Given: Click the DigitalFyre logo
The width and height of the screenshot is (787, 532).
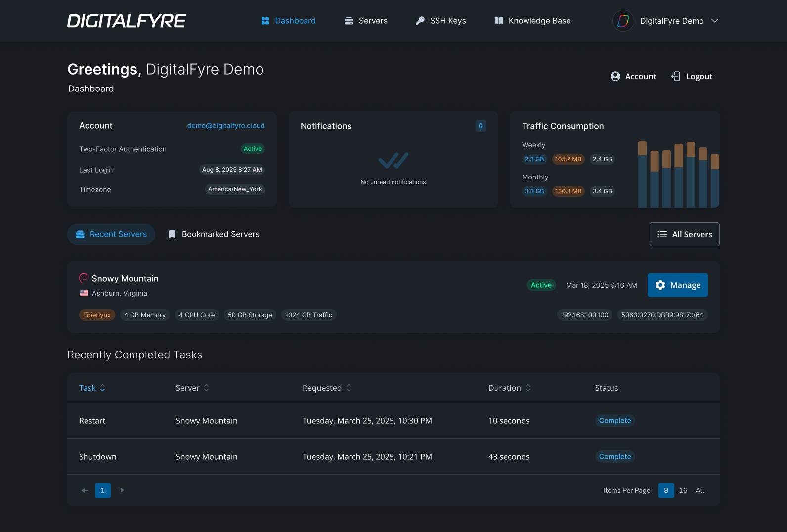Looking at the screenshot, I should 127,21.
